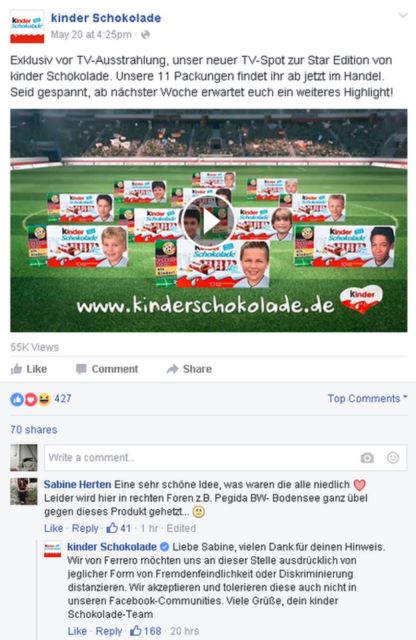Screen dimensions: 416x640
Task: Click the 41 likes thumbs-up count
Action: pyautogui.click(x=118, y=528)
